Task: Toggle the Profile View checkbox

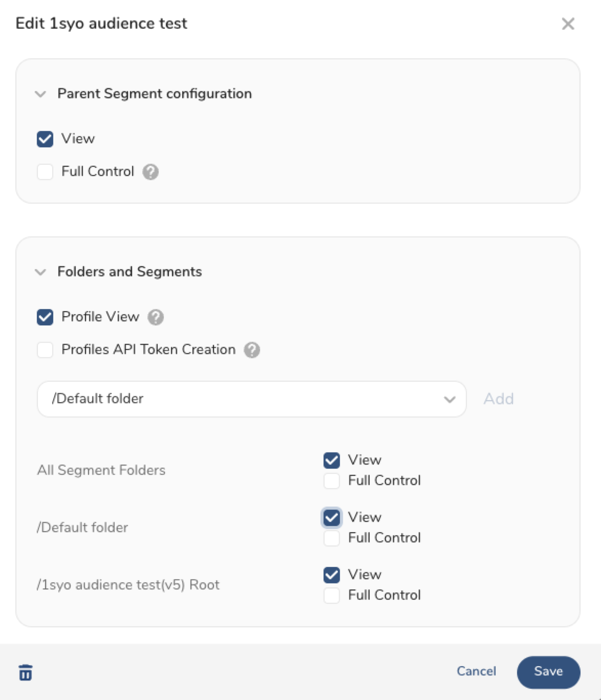Action: [45, 317]
